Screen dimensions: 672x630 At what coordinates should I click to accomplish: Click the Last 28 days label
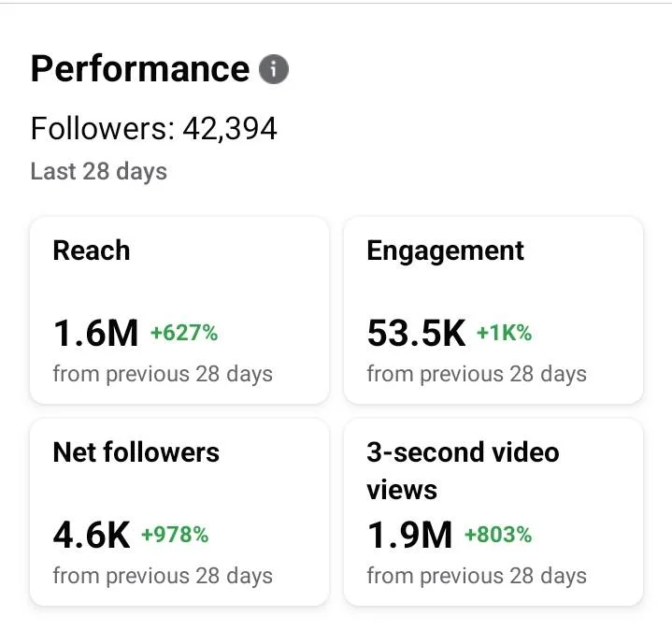[99, 171]
